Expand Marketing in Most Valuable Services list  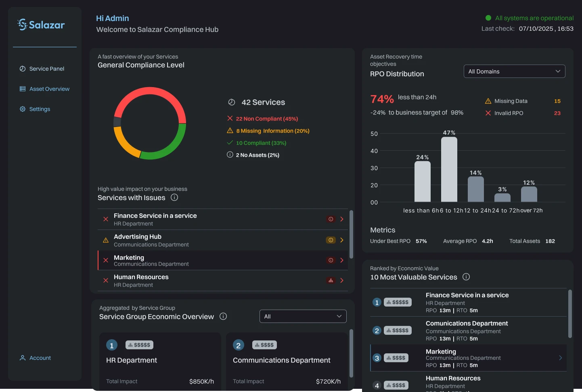click(560, 358)
